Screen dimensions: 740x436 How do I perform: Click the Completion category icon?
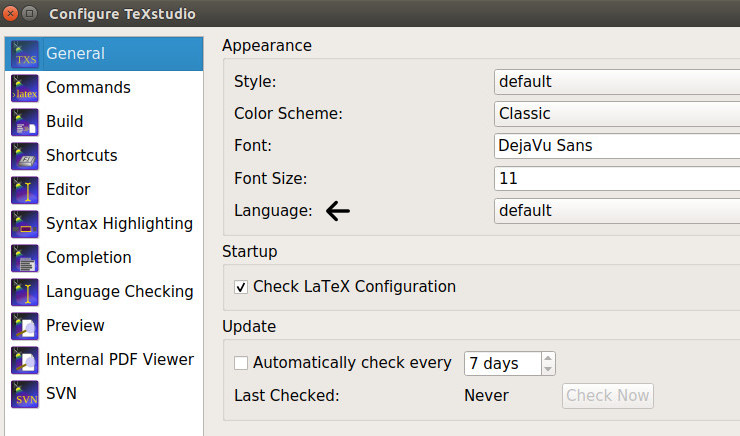(x=25, y=258)
